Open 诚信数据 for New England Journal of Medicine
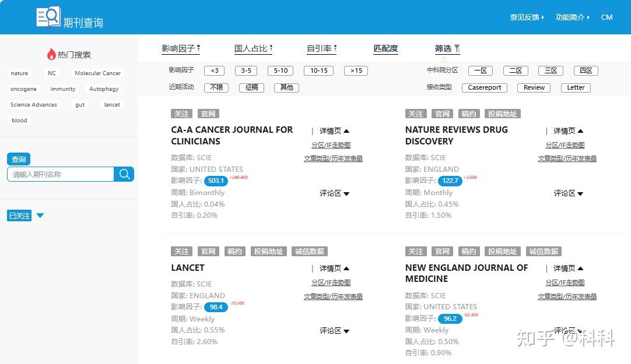Screen dimensions: 631x364 tap(544, 252)
